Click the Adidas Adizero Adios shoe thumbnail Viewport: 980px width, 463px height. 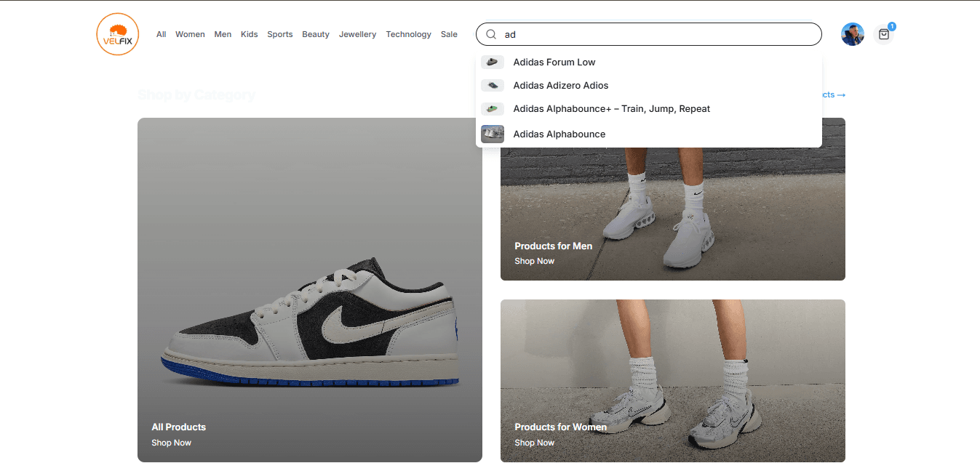pyautogui.click(x=493, y=85)
